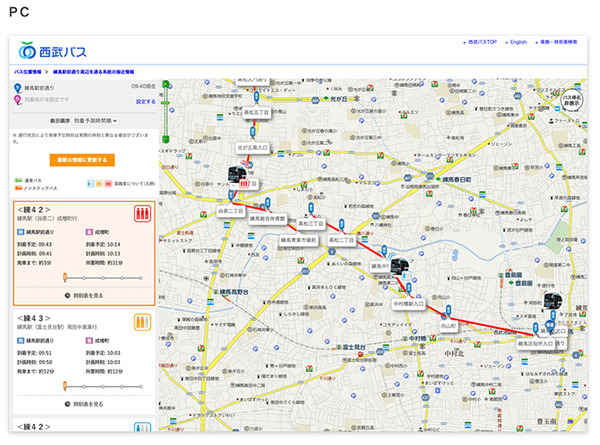
Task: Expand 時刻表を見る under the 練43 card
Action: [x=82, y=403]
